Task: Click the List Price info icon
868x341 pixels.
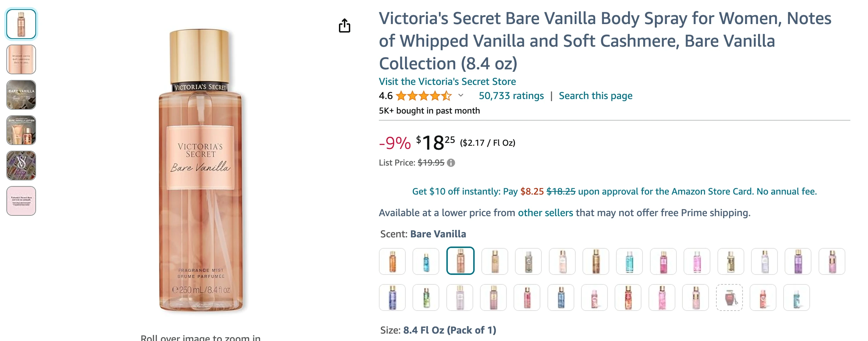Action: 451,163
